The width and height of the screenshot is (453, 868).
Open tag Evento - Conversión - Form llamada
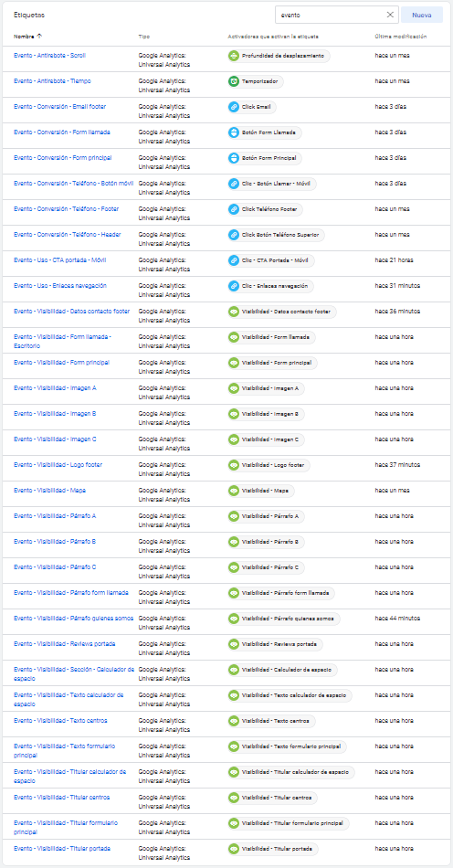[x=62, y=132]
